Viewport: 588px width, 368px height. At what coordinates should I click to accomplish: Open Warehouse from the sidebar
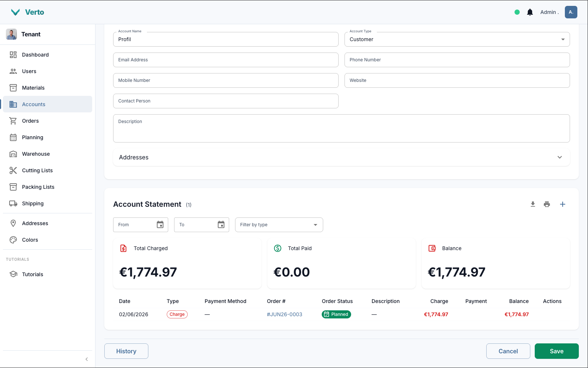[x=48, y=154]
